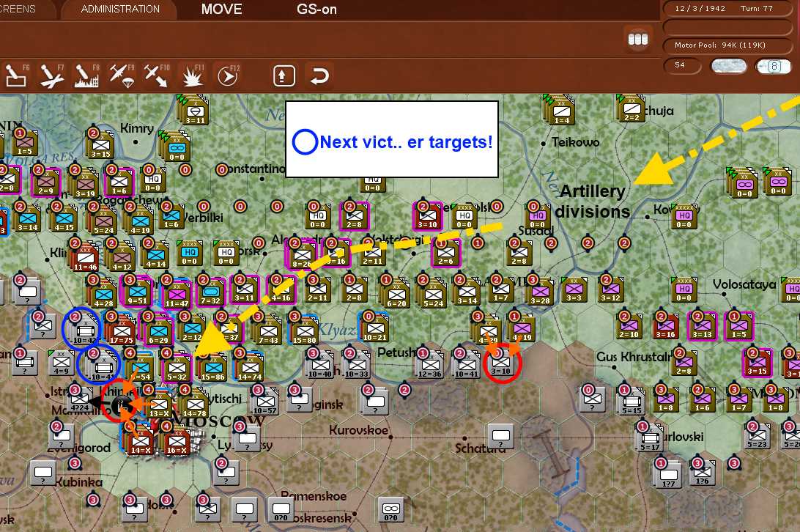800x532 pixels.
Task: Select the grey 10=57 enemy unit
Action: 265,402
